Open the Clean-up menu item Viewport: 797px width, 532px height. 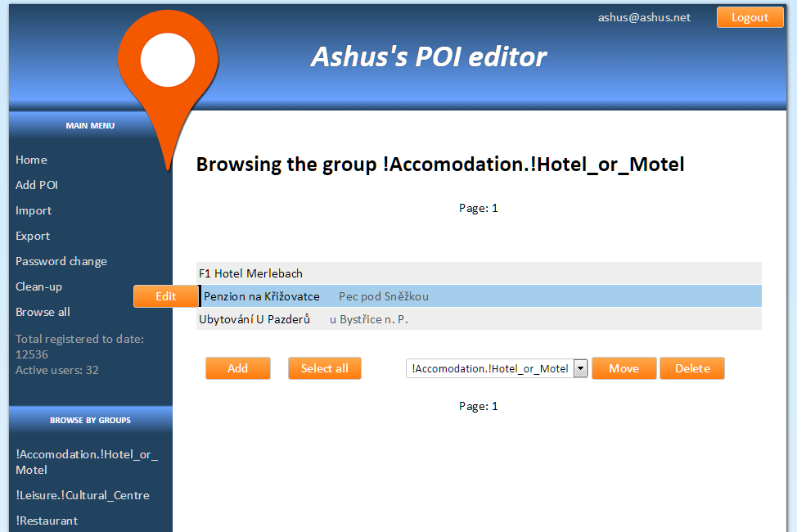coord(38,286)
